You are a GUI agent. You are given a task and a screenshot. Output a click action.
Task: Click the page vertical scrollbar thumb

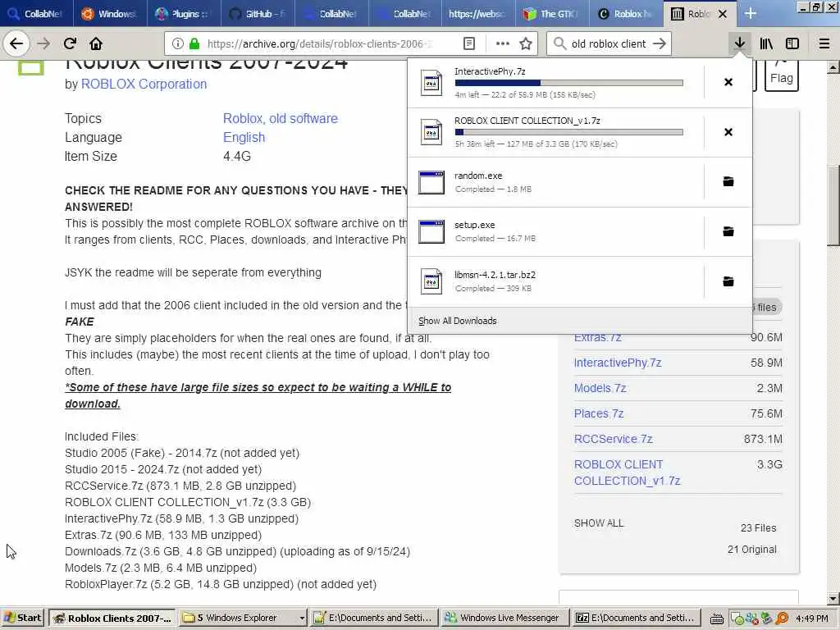pos(833,205)
